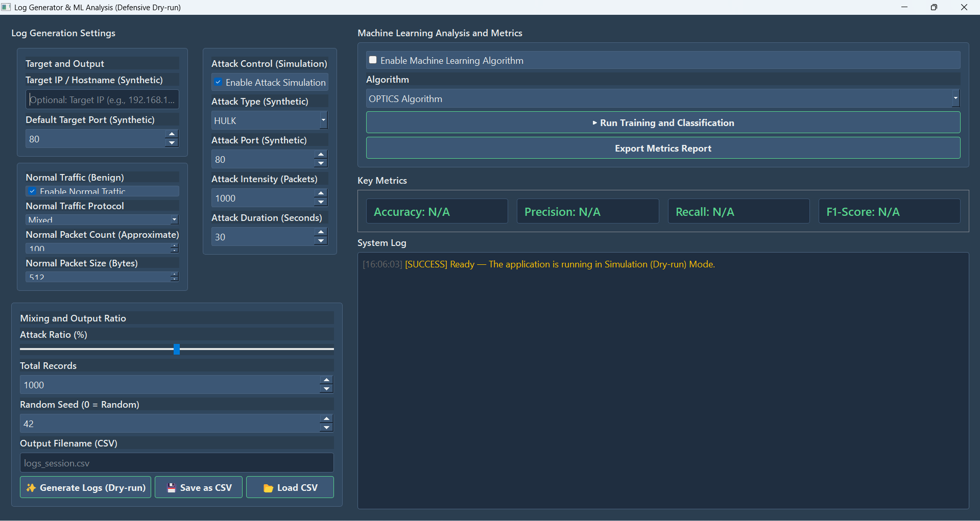Image resolution: width=980 pixels, height=521 pixels.
Task: Decrease Attack Port with down arrow
Action: 321,164
